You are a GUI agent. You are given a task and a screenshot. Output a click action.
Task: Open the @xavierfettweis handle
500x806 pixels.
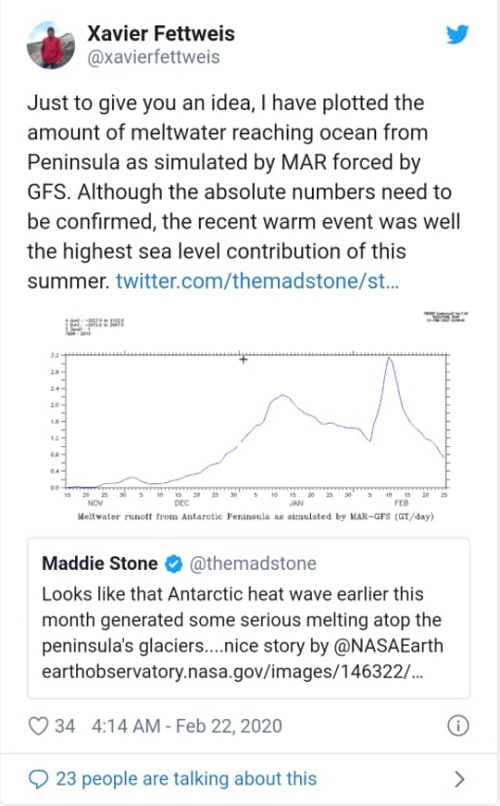point(154,57)
